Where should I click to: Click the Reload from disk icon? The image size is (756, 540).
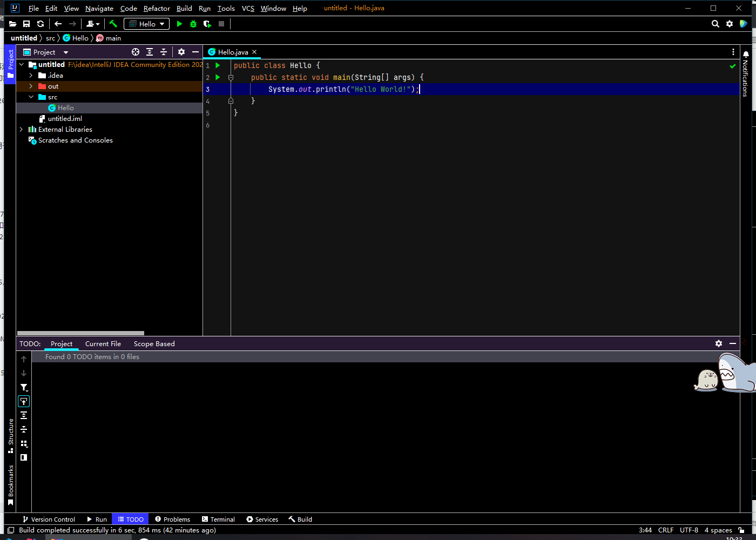pyautogui.click(x=40, y=24)
